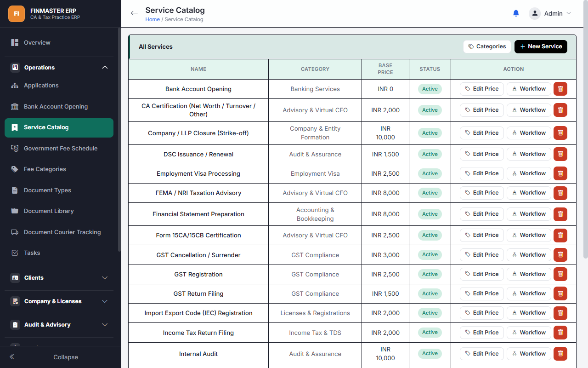Collapse the Operations section

(x=59, y=67)
